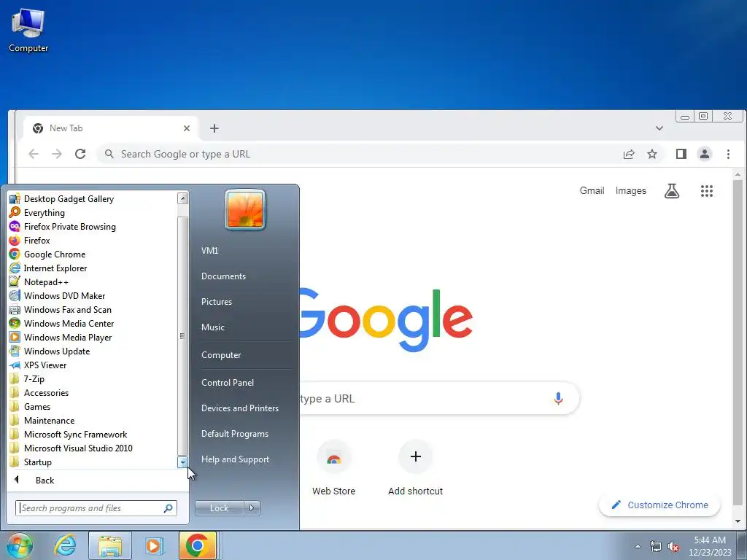The height and width of the screenshot is (560, 747).
Task: Expand the Startup folder
Action: (x=38, y=462)
